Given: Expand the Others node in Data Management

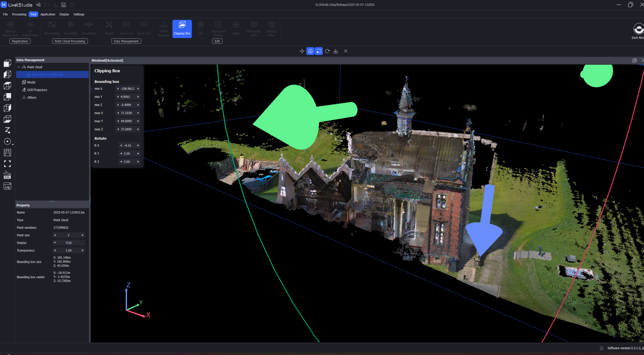Looking at the screenshot, I should [32, 97].
